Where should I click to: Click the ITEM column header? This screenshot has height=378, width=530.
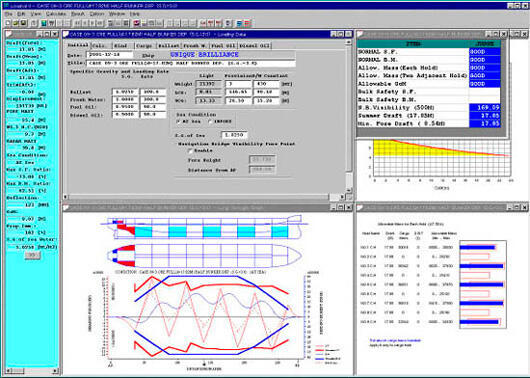coord(413,44)
